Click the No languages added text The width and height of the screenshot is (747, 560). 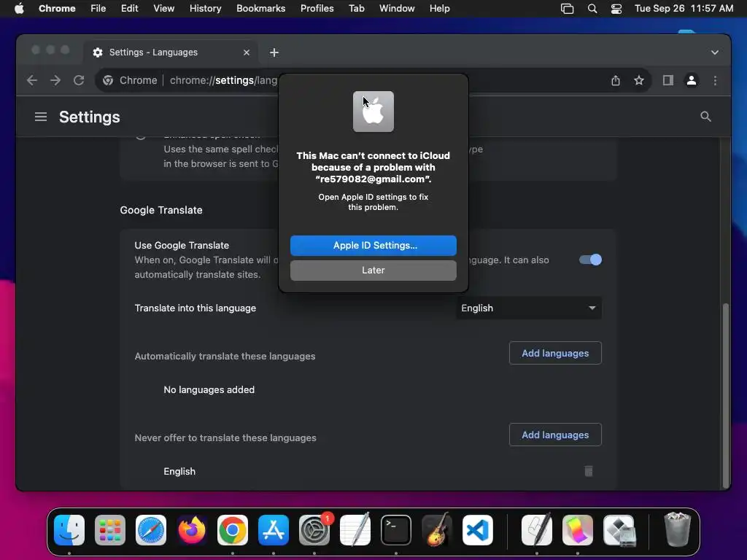coord(209,389)
